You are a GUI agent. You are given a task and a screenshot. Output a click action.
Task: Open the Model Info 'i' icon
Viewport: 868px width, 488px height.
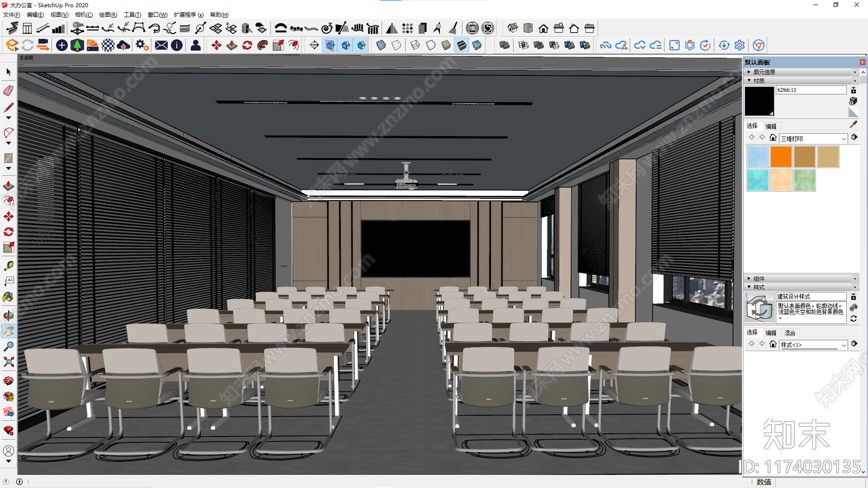[x=177, y=45]
